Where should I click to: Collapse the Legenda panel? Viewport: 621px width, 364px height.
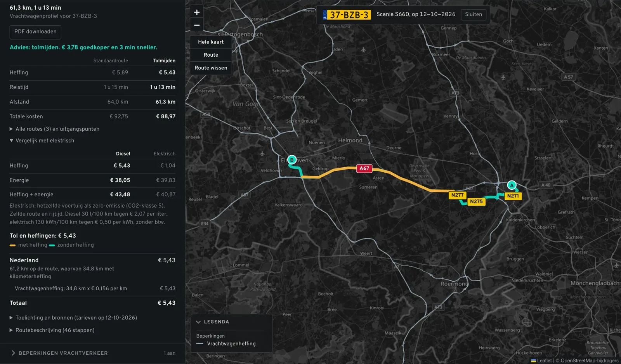pos(213,322)
